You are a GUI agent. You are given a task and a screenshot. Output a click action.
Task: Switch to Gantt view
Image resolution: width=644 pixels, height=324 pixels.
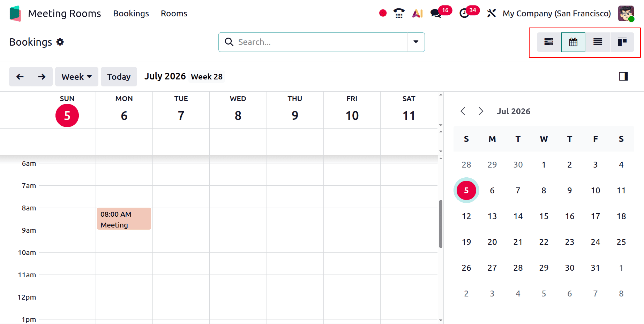tap(549, 42)
